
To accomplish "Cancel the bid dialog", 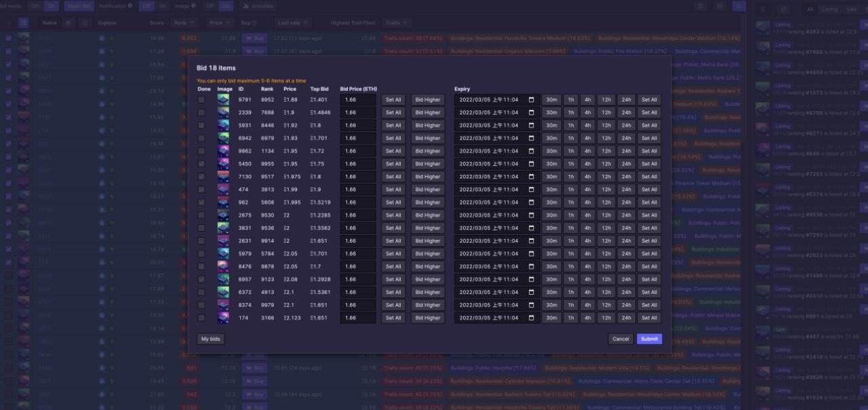I will 620,339.
